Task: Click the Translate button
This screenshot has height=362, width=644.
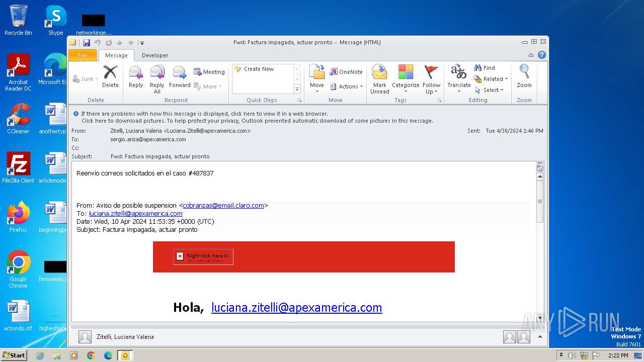Action: [x=459, y=79]
